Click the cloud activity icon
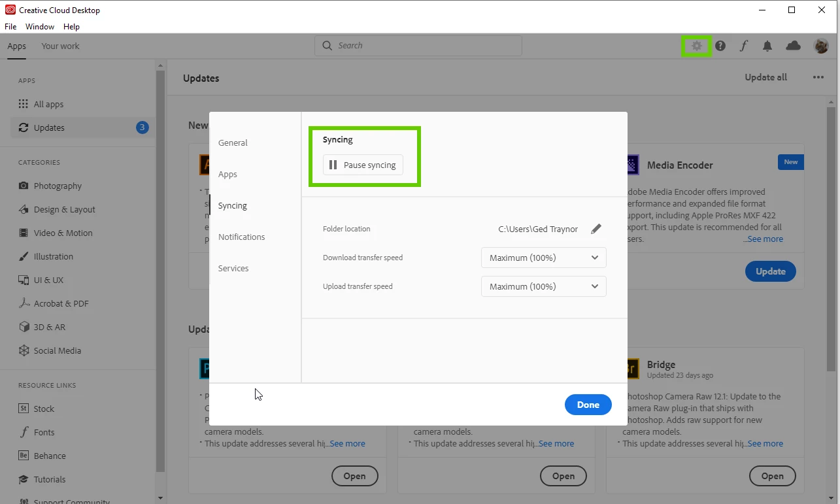840x504 pixels. (793, 46)
